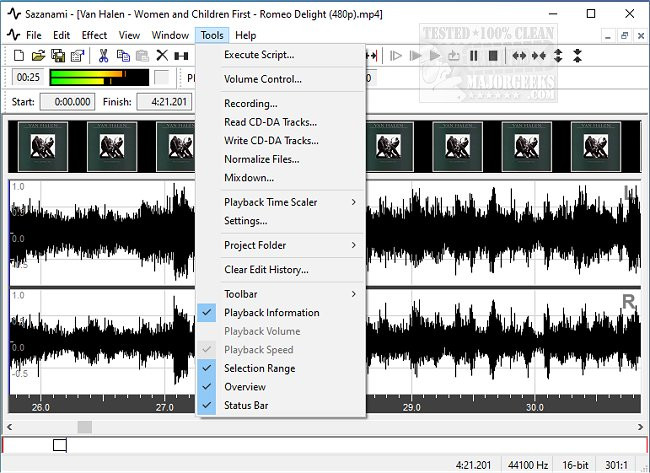
Task: Click the scissors Cut icon
Action: tap(103, 56)
